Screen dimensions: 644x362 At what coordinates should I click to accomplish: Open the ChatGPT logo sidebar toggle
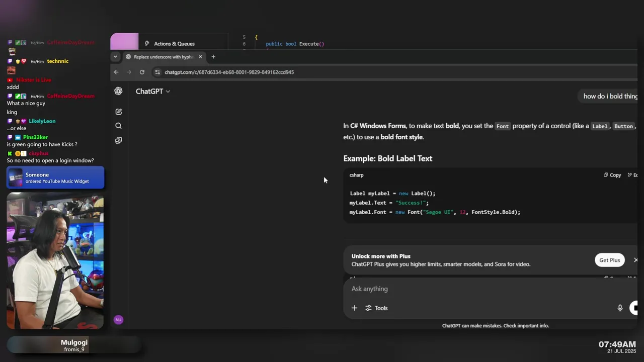[118, 91]
